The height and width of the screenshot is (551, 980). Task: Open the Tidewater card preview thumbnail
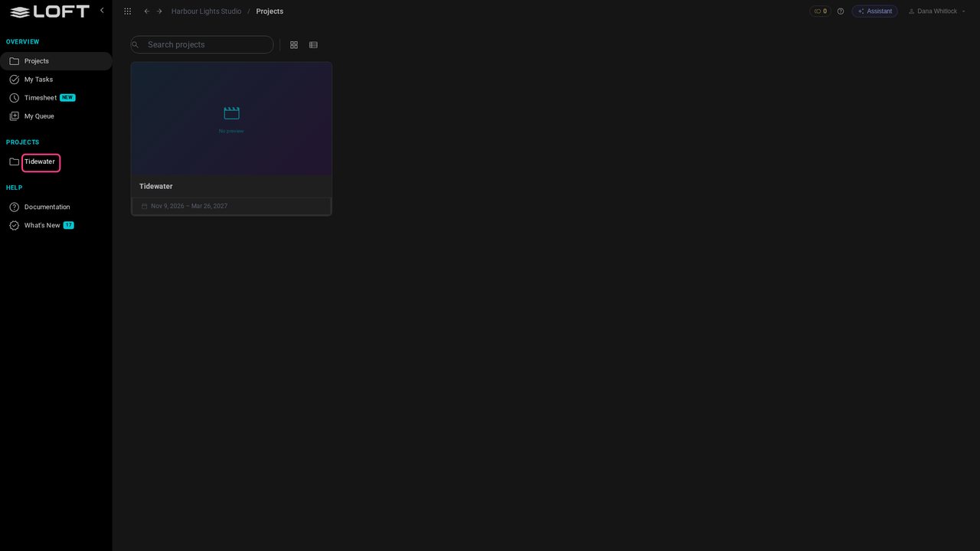[x=231, y=119]
